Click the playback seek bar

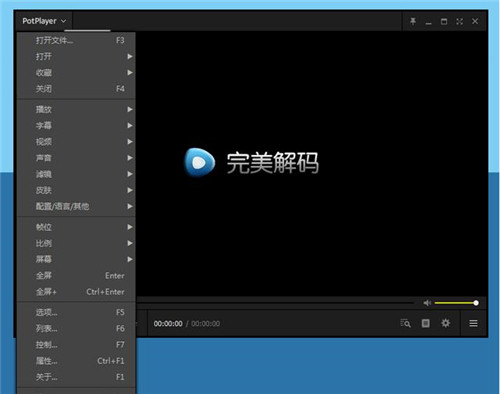pos(275,303)
